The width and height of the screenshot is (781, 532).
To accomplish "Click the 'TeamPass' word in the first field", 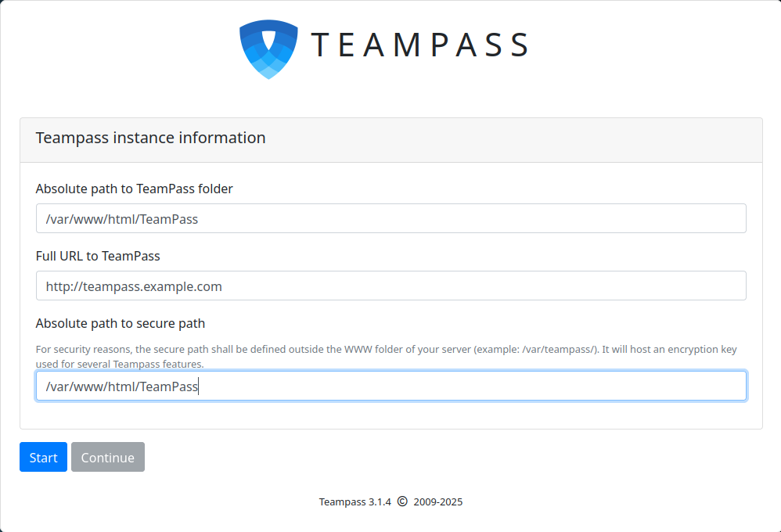I will pos(170,220).
